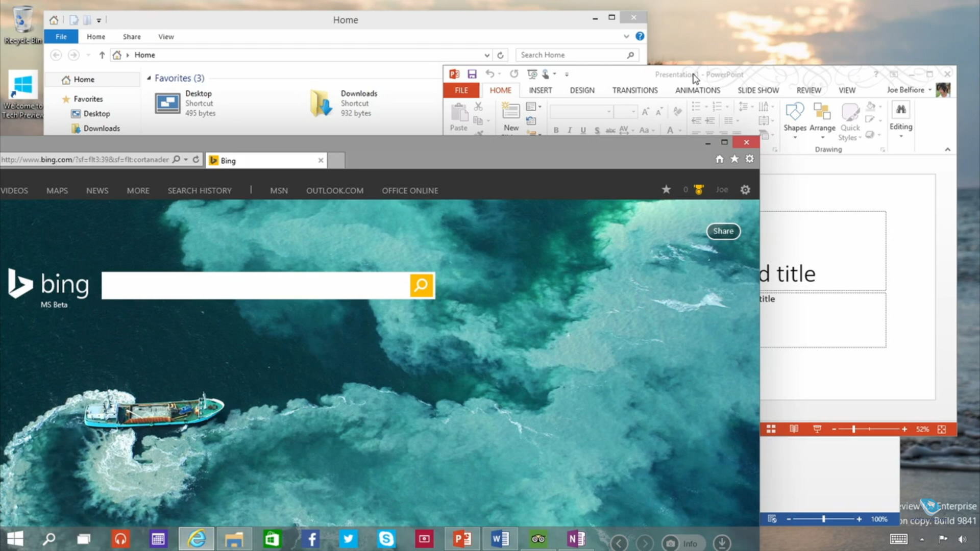Image resolution: width=980 pixels, height=551 pixels.
Task: Click the Save icon in PowerPoint
Action: pyautogui.click(x=472, y=74)
